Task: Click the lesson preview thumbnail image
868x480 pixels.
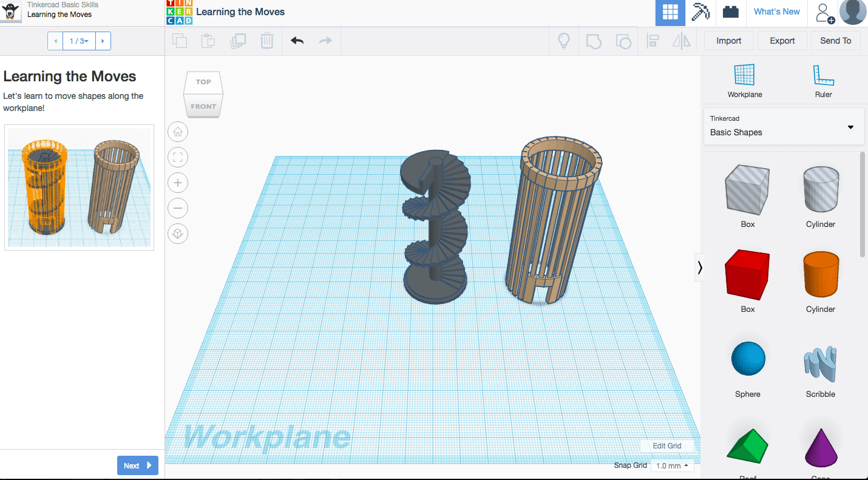Action: (x=79, y=188)
